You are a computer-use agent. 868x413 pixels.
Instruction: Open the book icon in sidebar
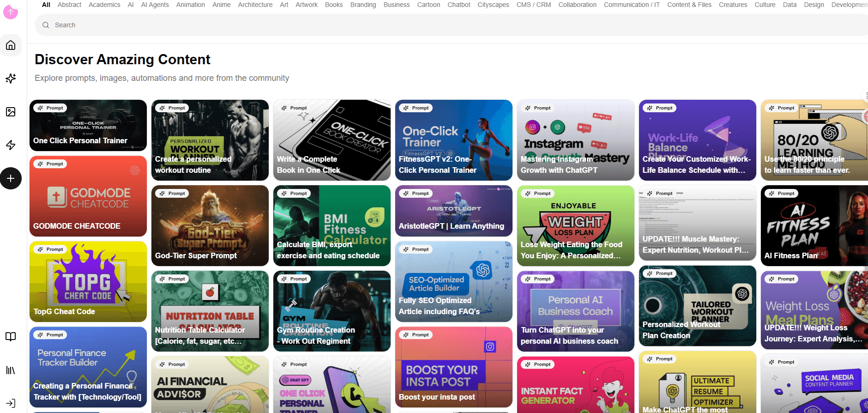click(11, 336)
